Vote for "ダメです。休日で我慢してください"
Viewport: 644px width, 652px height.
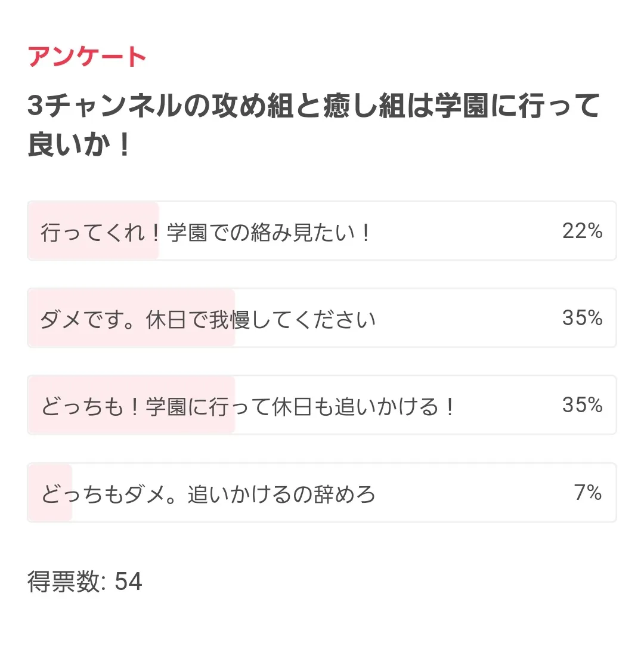[208, 320]
